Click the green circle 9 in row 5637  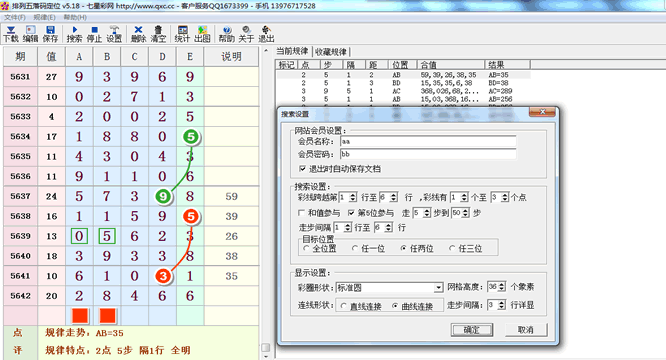pos(163,197)
